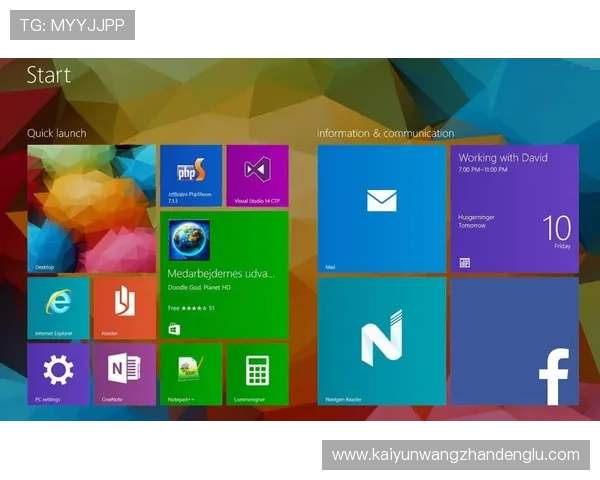This screenshot has height=480, width=600.
Task: Click the www.kaiyunwangzhandenglu.com link
Action: (x=455, y=455)
